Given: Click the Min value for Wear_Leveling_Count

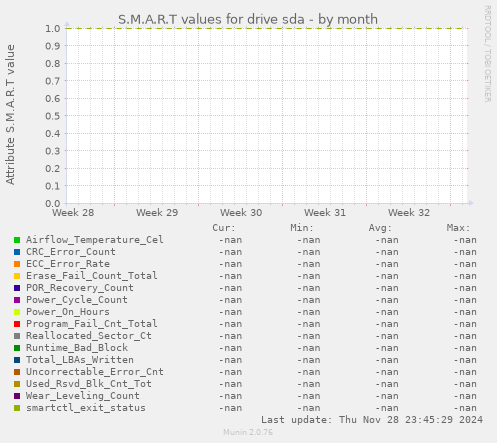Looking at the screenshot, I should 309,396.
